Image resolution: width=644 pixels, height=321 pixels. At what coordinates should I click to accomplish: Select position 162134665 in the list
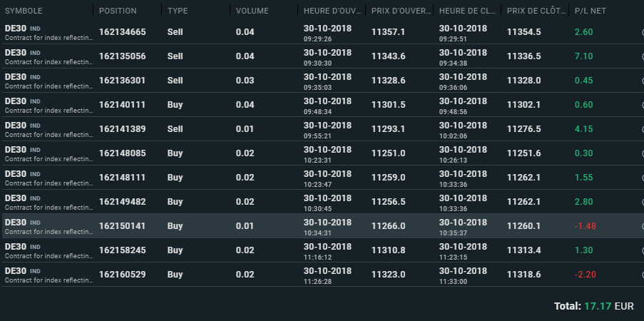(123, 32)
